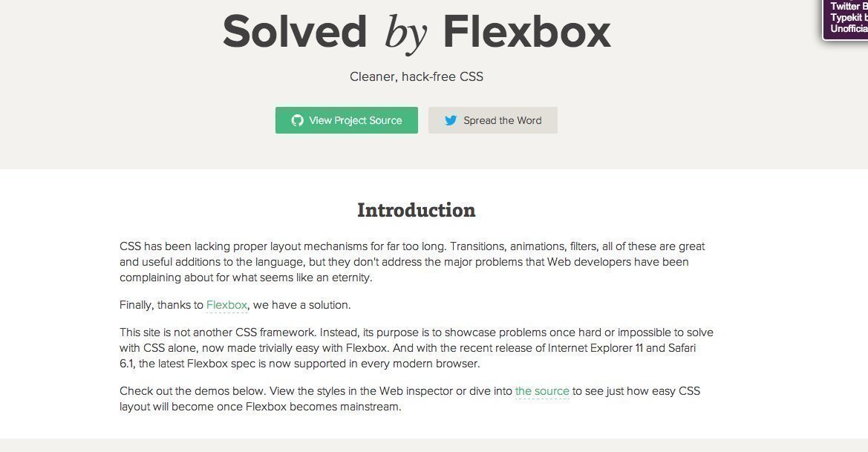The image size is (868, 452).
Task: Click the "Unofficia" line in purple box
Action: [849, 29]
